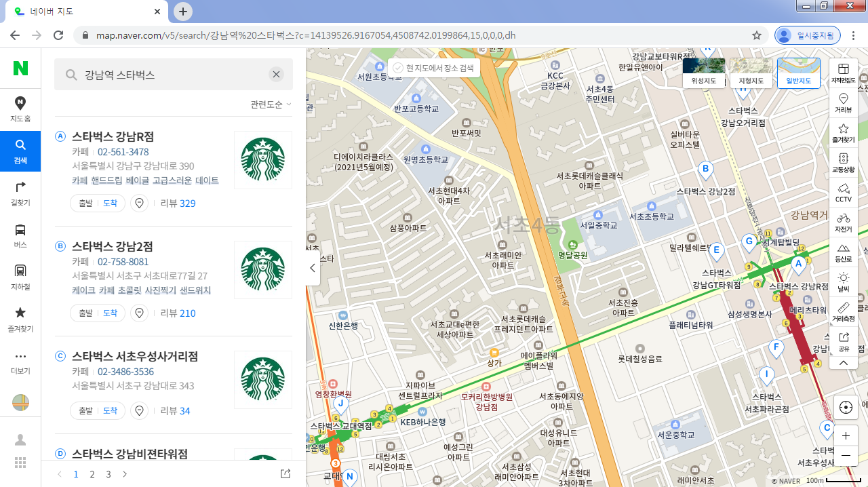The image size is (868, 487).
Task: Click 공유 share in map toolbar
Action: (844, 342)
